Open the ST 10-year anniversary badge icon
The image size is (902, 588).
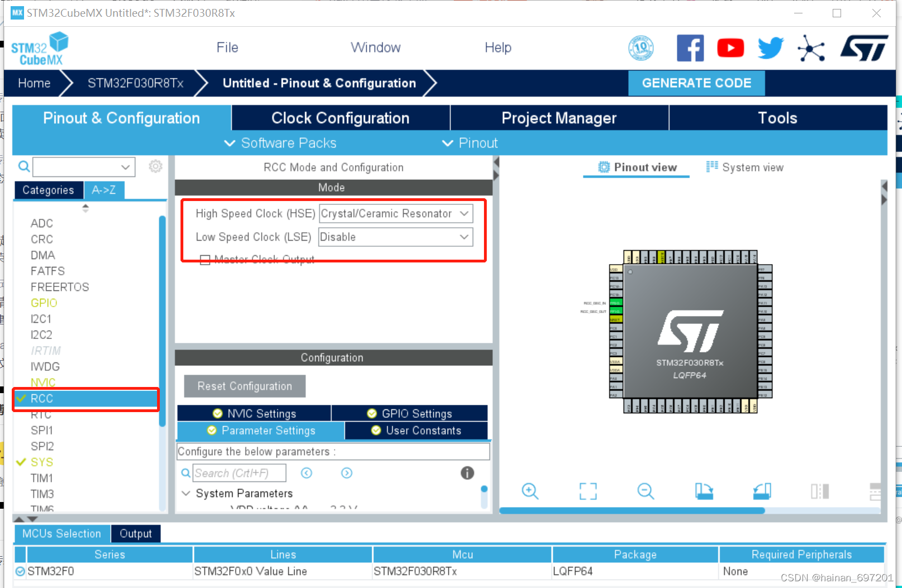641,48
